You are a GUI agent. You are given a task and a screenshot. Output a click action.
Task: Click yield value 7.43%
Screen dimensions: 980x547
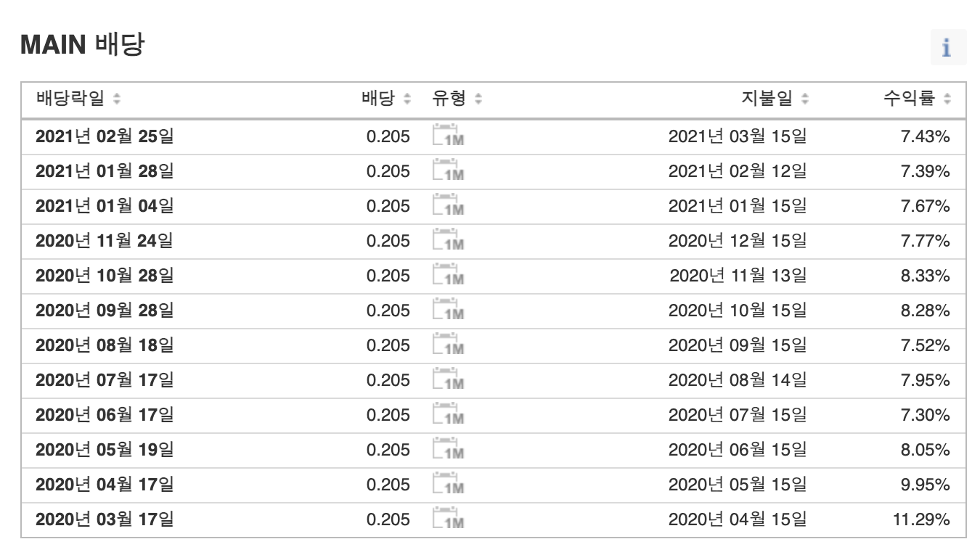coord(925,136)
